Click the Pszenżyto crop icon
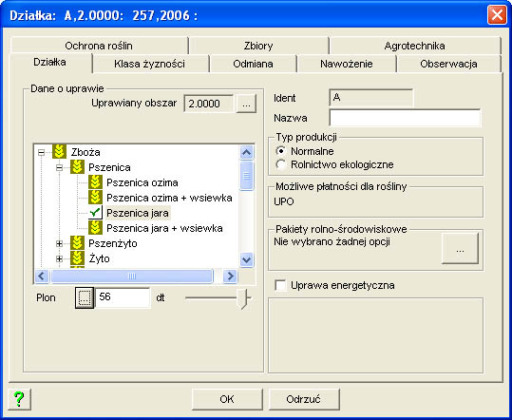The height and width of the screenshot is (420, 512). (77, 243)
